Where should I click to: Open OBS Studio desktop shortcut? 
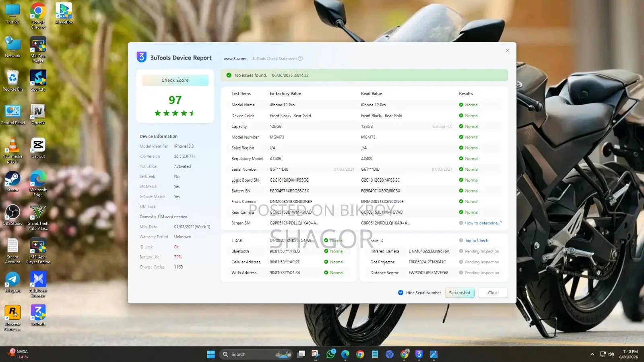pyautogui.click(x=12, y=215)
